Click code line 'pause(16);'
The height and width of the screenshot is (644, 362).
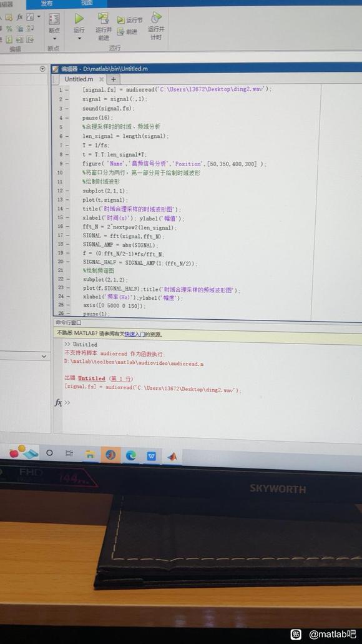[x=97, y=118]
